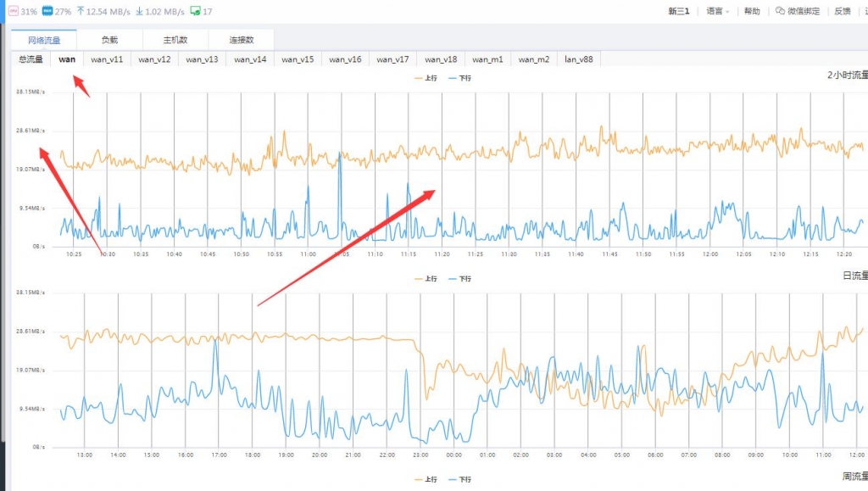Image resolution: width=868 pixels, height=491 pixels.
Task: Select the wan_v17 interface tab
Action: tap(393, 59)
